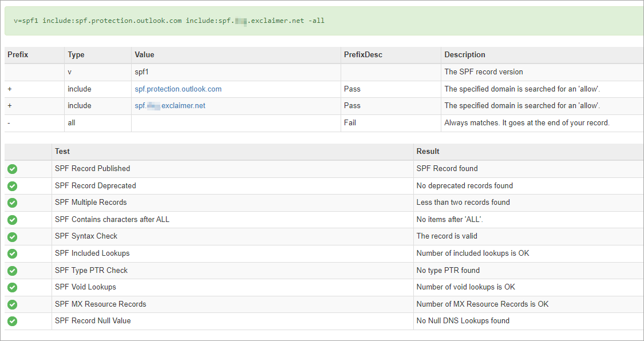This screenshot has height=341, width=644.
Task: Click green check icon for SPF Type PTR Check
Action: pos(13,271)
